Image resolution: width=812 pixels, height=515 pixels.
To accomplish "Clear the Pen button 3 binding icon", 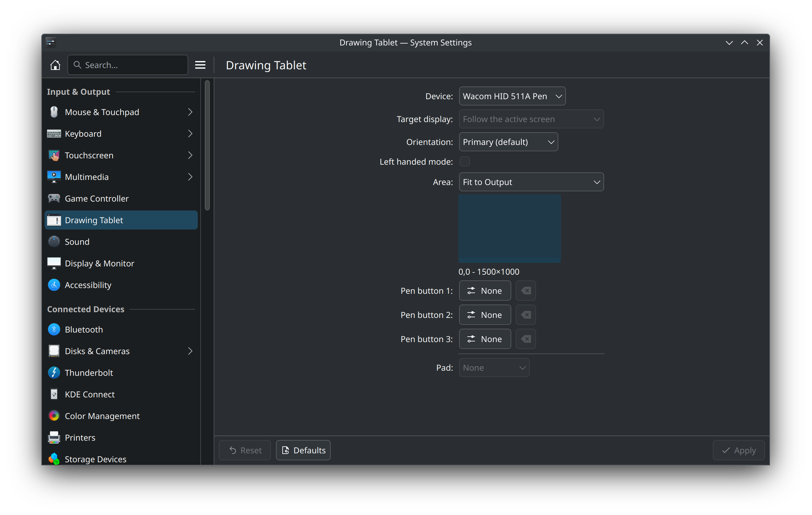I will [525, 339].
